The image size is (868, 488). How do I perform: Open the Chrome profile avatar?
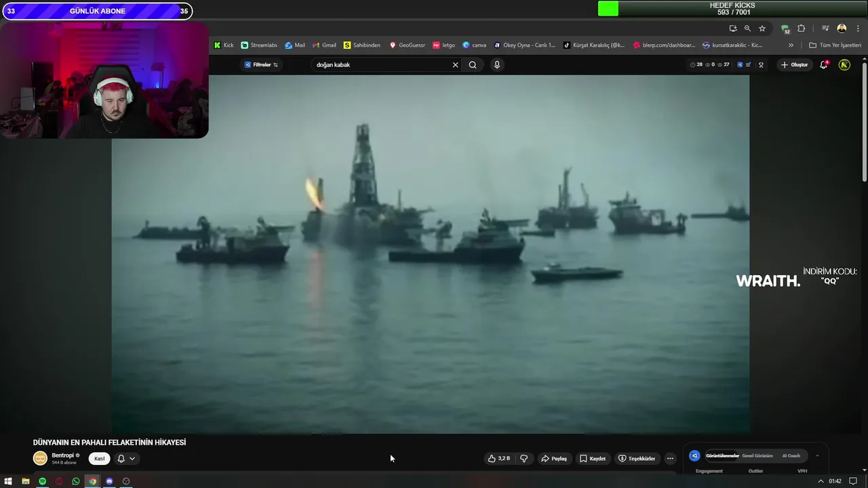click(x=842, y=28)
